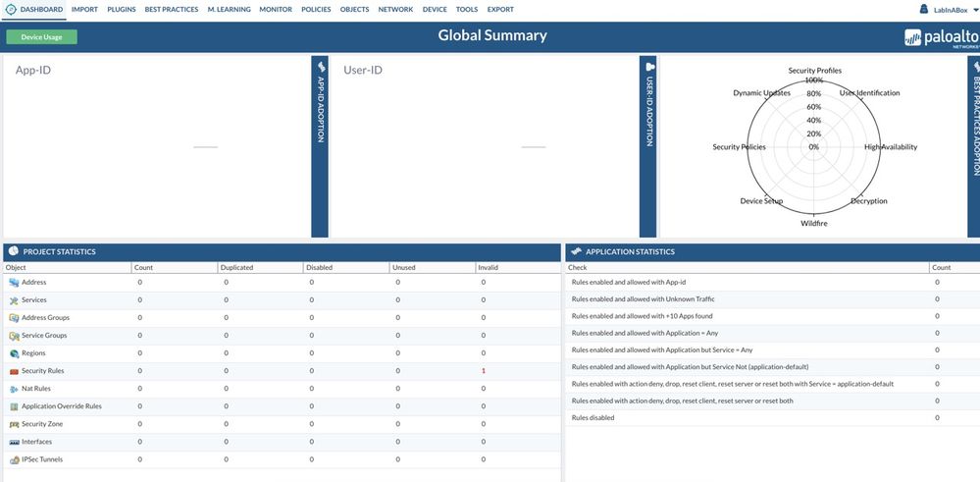Click the Nat Rules icon
980x482 pixels.
pos(14,389)
